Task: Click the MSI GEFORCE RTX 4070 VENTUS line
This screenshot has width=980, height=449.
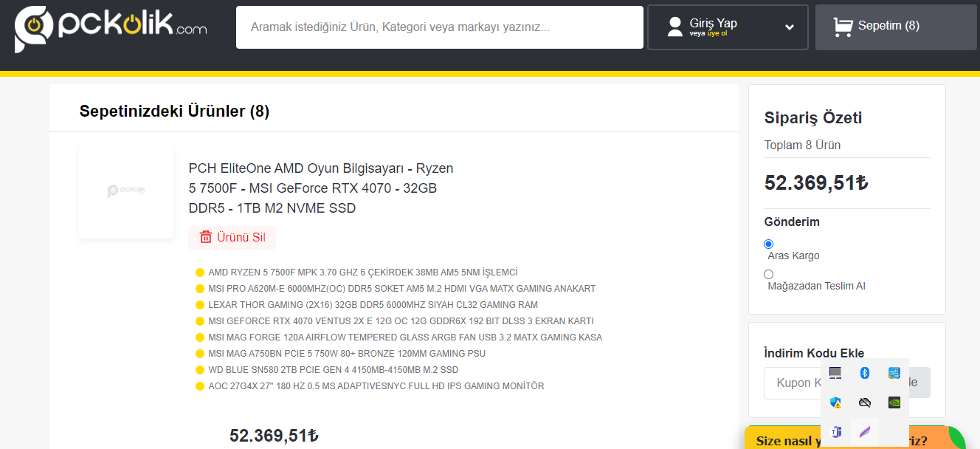Action: click(401, 321)
